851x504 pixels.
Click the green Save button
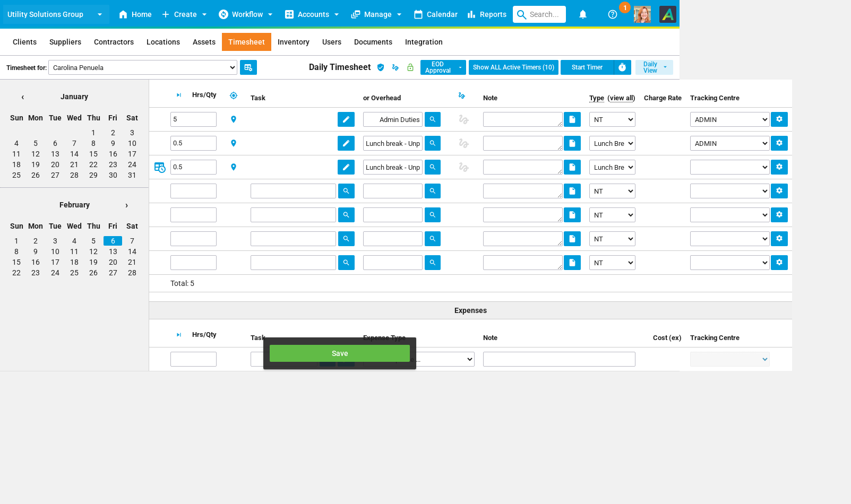pyautogui.click(x=339, y=353)
